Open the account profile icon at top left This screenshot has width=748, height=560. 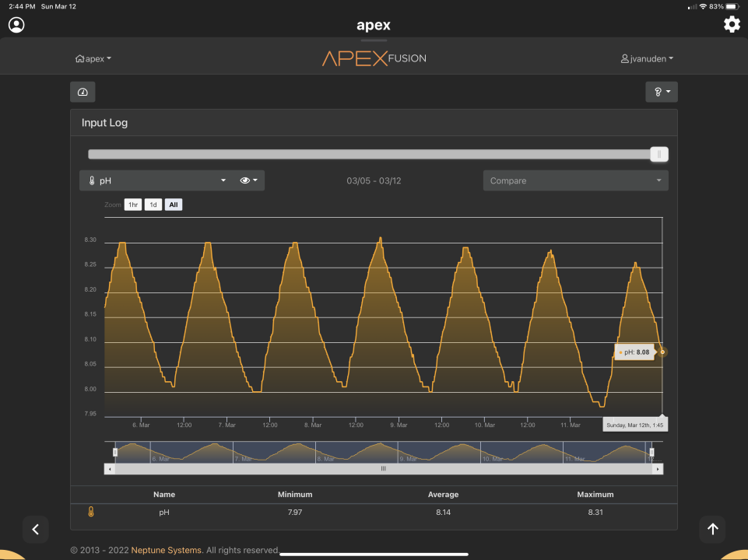coord(16,25)
